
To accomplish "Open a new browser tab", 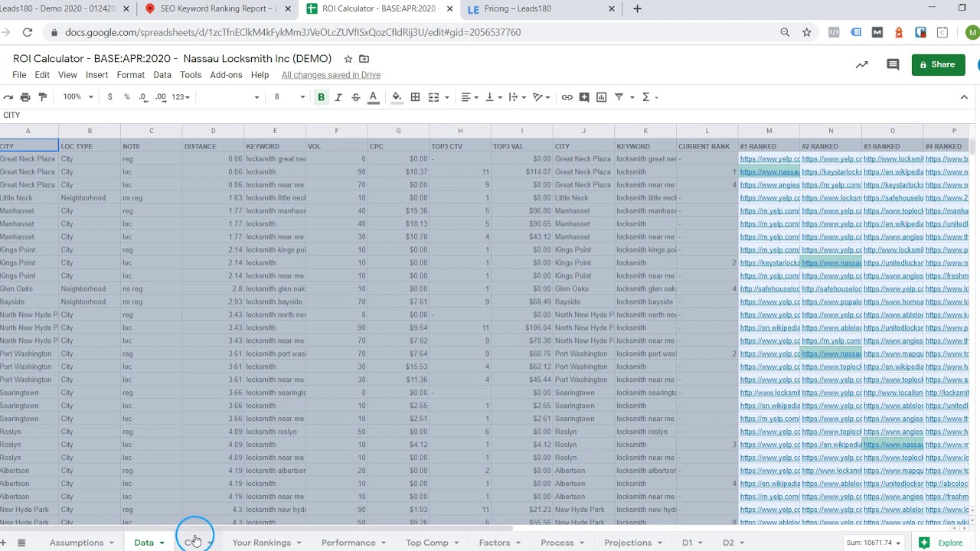I will [637, 9].
